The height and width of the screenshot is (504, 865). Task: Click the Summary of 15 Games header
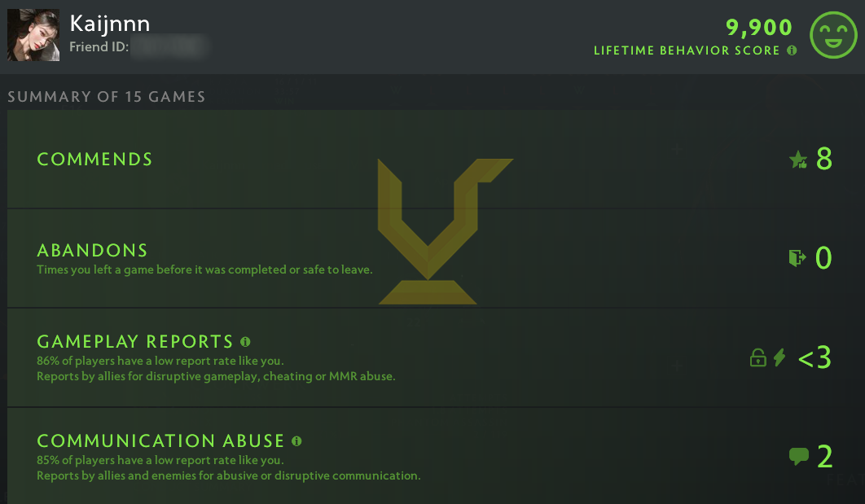click(106, 97)
